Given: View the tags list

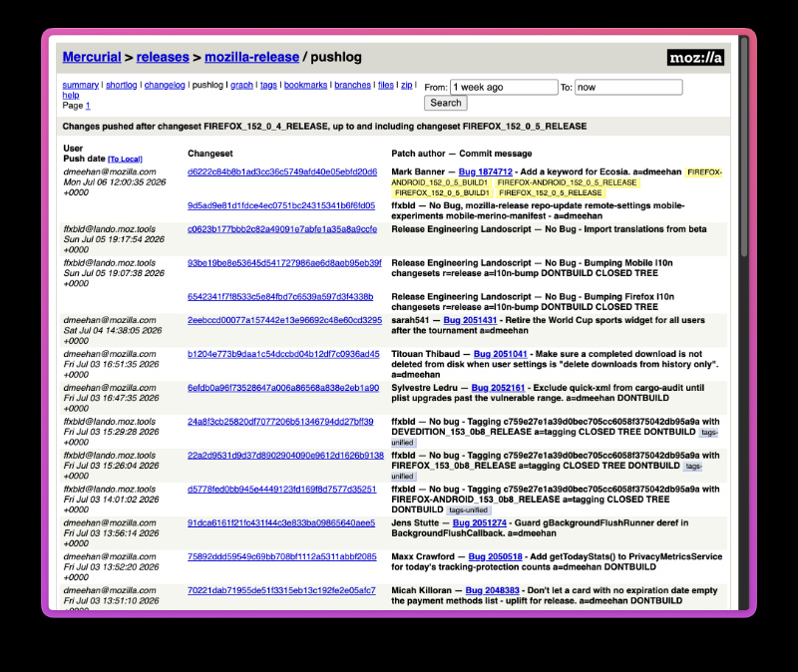Looking at the screenshot, I should (x=268, y=85).
